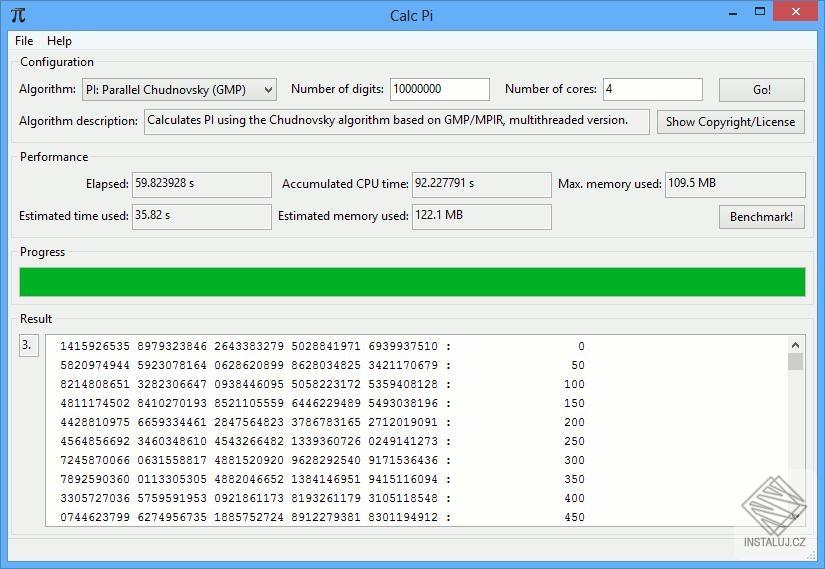Click the Configuration group label

click(57, 62)
